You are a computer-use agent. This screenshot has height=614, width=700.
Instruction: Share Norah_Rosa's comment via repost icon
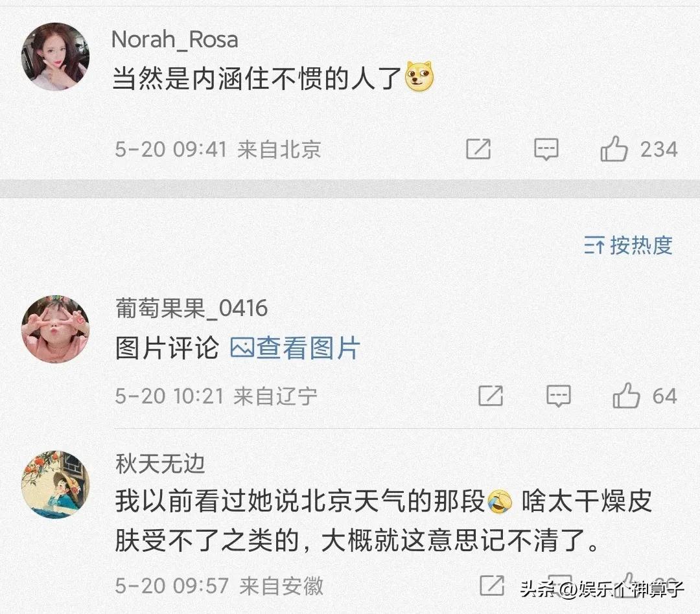pos(478,149)
